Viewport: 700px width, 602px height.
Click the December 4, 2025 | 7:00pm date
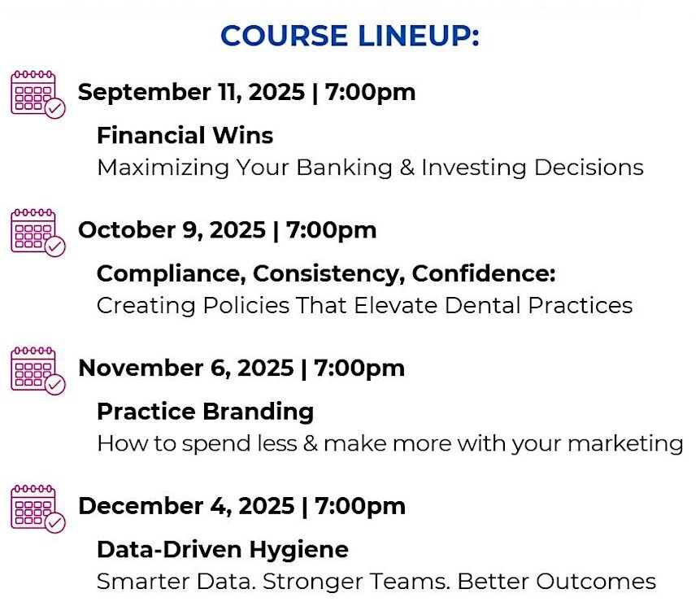coord(242,507)
